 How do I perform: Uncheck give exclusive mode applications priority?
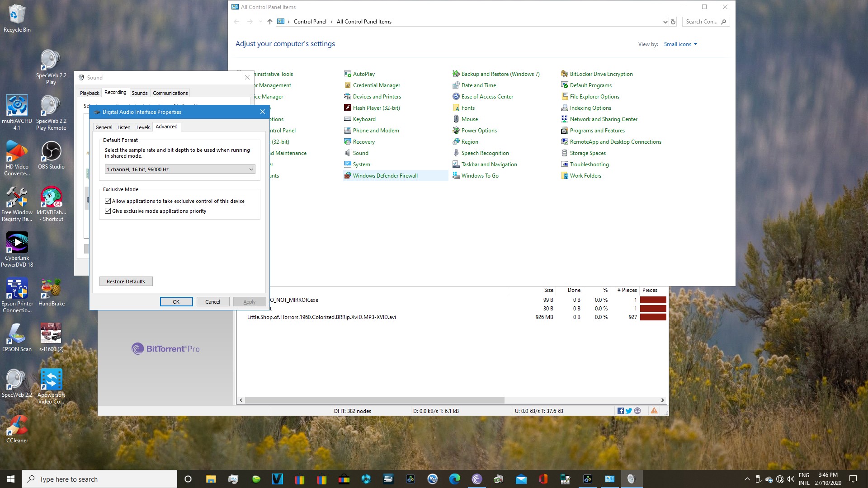(108, 211)
